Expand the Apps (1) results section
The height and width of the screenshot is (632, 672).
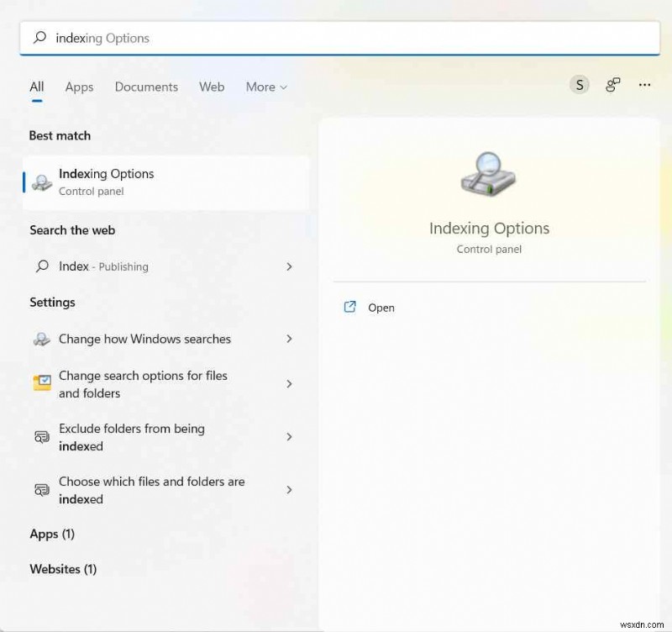pyautogui.click(x=52, y=534)
